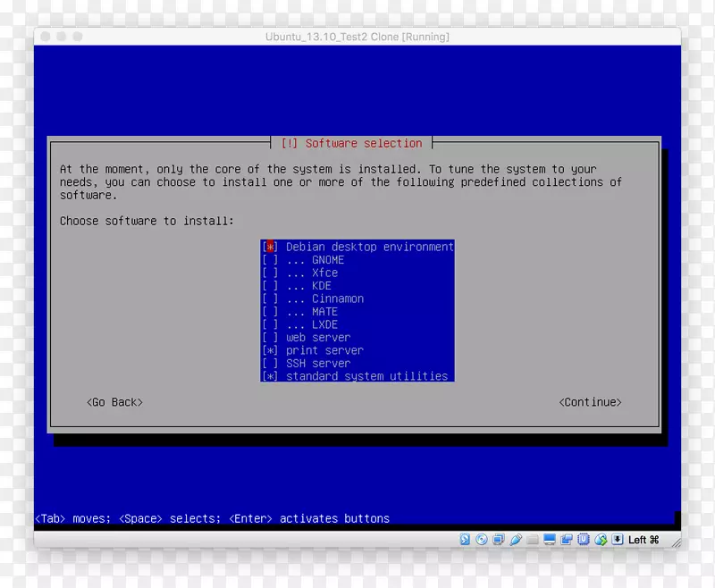Viewport: 715px width, 588px height.
Task: Enable the KDE desktop option
Action: [x=270, y=285]
